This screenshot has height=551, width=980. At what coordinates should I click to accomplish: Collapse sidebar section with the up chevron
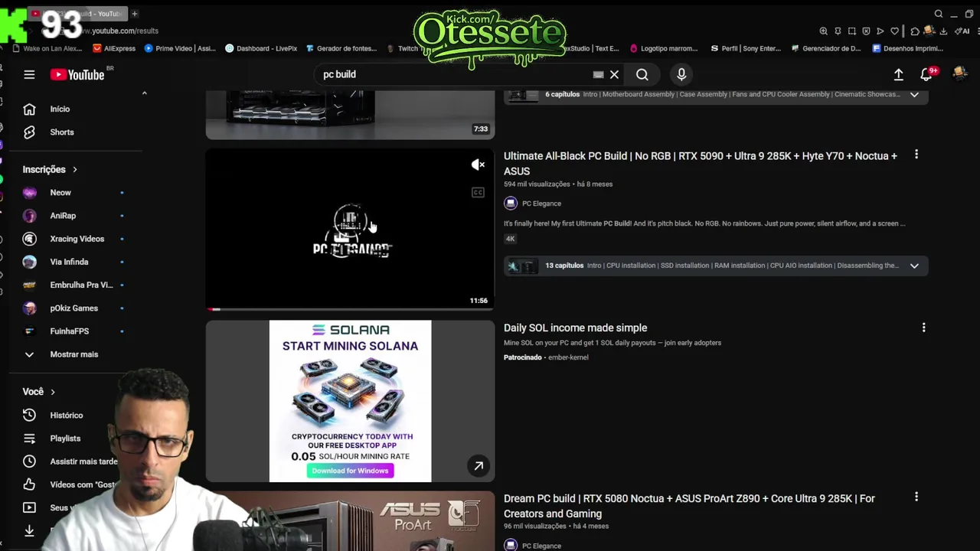(x=144, y=93)
